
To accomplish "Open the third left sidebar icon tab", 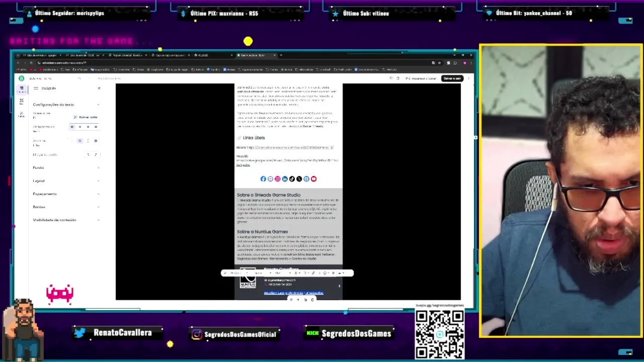I will click(22, 115).
